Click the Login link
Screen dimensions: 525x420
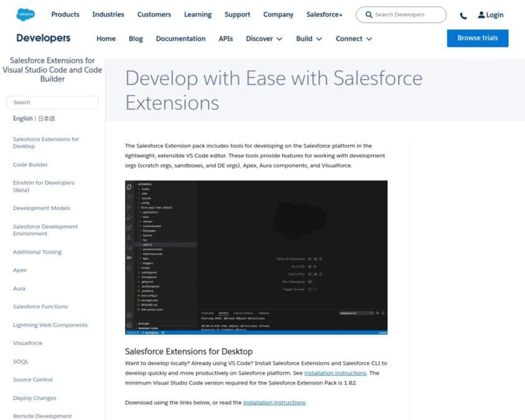coord(495,15)
